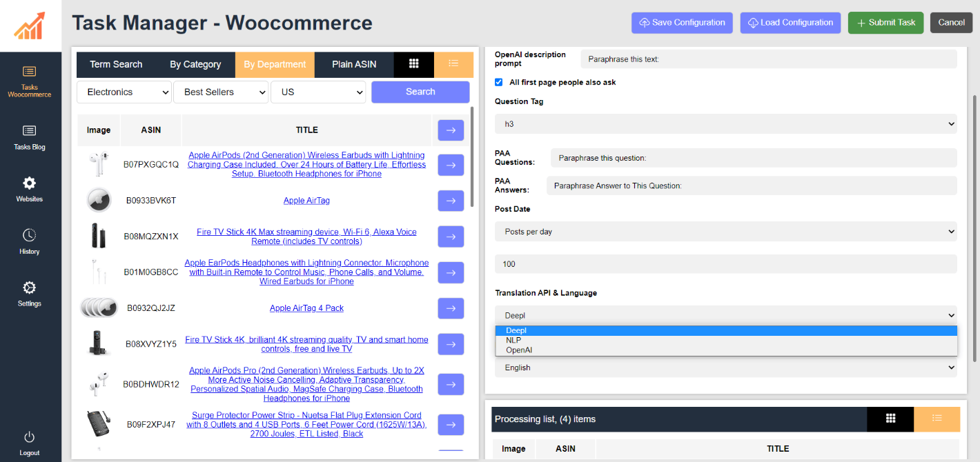Image resolution: width=980 pixels, height=462 pixels.
Task: Click the settings panel vertical scrollbar
Action: click(x=974, y=228)
